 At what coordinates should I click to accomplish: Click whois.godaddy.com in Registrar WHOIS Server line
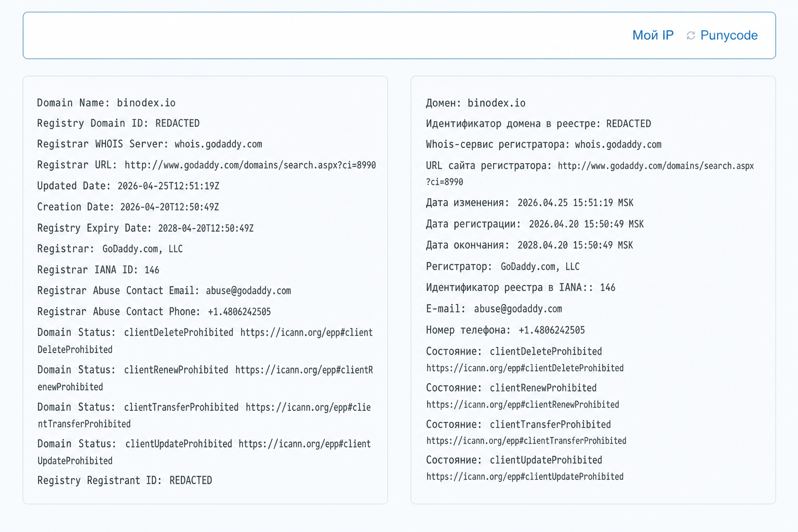tap(218, 144)
